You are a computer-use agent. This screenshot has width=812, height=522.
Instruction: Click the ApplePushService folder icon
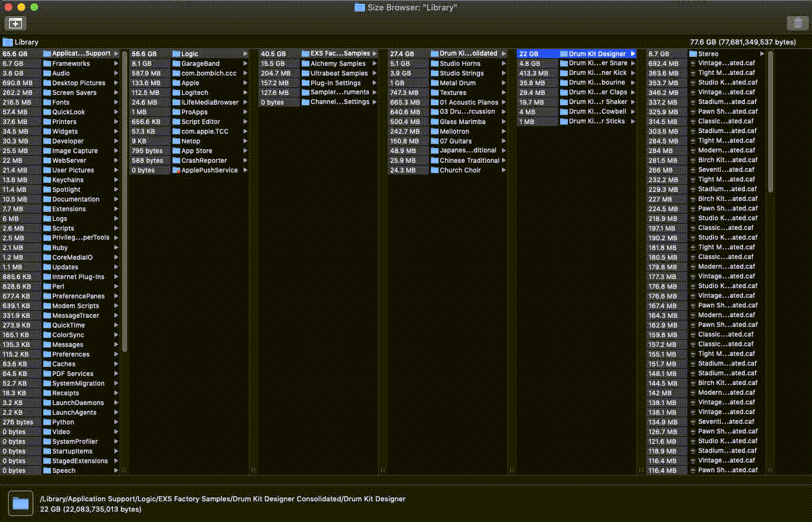(176, 170)
